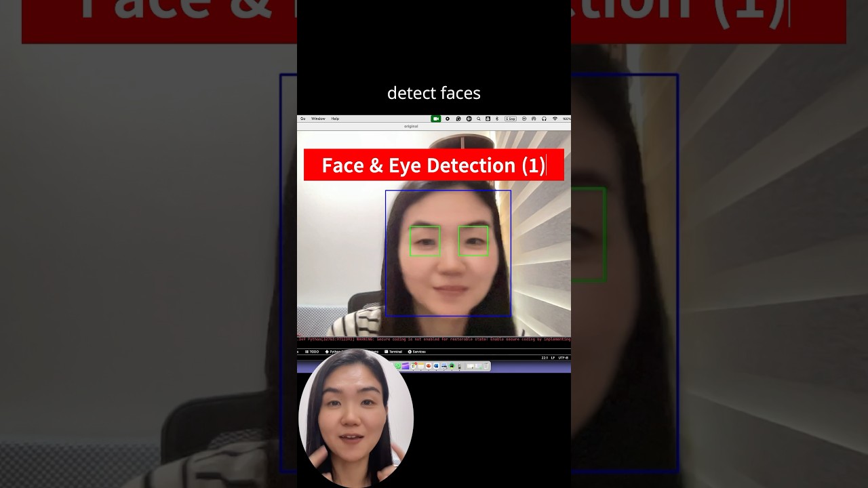Click the headphones icon in menu bar
The image size is (868, 488).
tap(544, 119)
